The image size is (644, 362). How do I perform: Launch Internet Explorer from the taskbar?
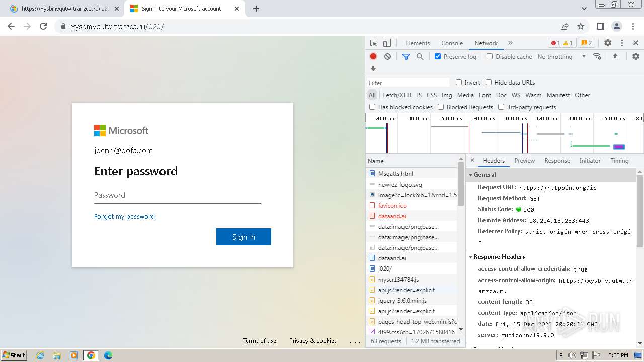point(41,355)
